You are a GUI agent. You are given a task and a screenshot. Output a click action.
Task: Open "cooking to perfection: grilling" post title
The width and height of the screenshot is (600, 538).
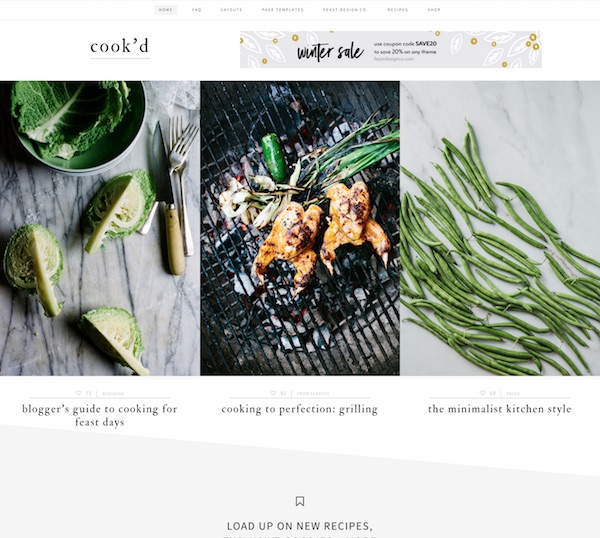coord(300,409)
